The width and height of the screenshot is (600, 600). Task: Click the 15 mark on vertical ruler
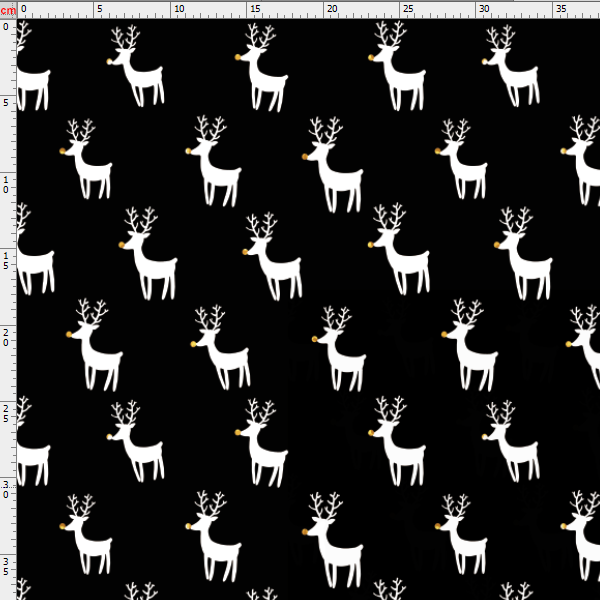click(5, 261)
